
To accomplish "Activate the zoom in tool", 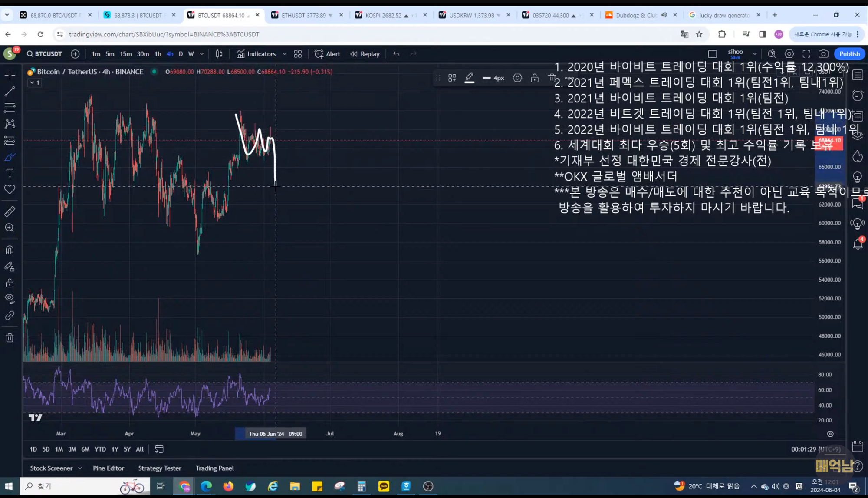I will tap(10, 228).
